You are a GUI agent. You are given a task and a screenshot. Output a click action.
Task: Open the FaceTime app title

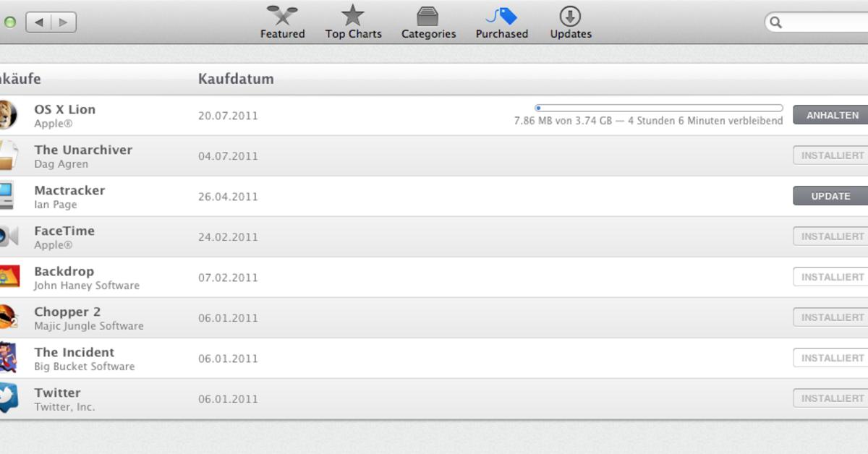click(64, 231)
